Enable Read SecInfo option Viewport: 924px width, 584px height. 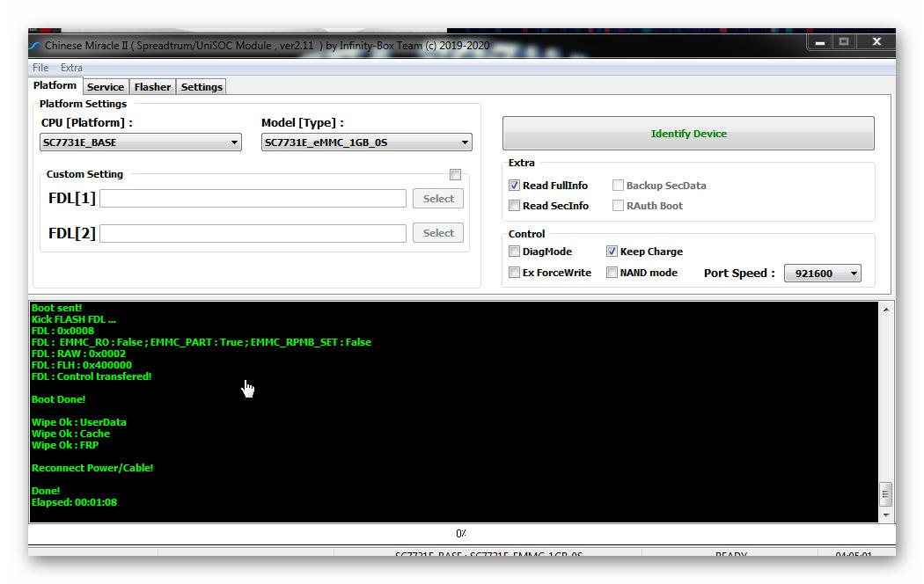[514, 206]
